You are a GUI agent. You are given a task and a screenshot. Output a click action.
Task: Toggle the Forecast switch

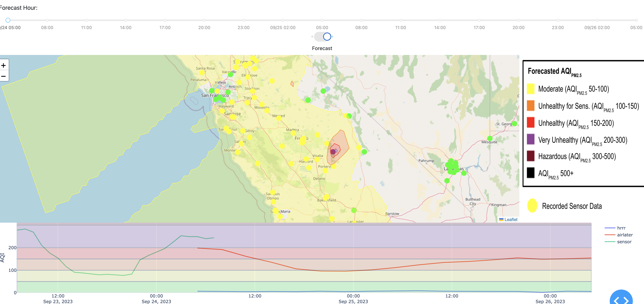pyautogui.click(x=323, y=37)
